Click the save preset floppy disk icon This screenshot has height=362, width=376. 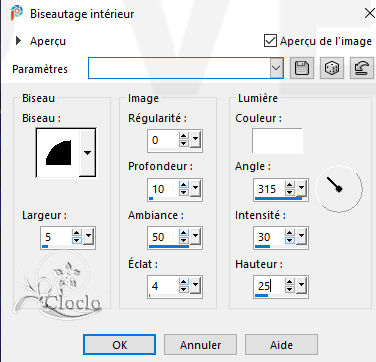pos(302,68)
